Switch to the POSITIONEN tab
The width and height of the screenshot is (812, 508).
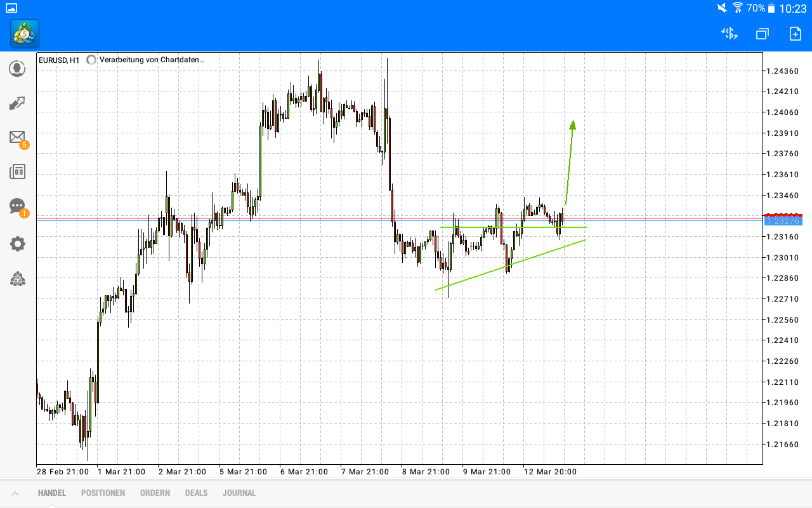[x=103, y=492]
